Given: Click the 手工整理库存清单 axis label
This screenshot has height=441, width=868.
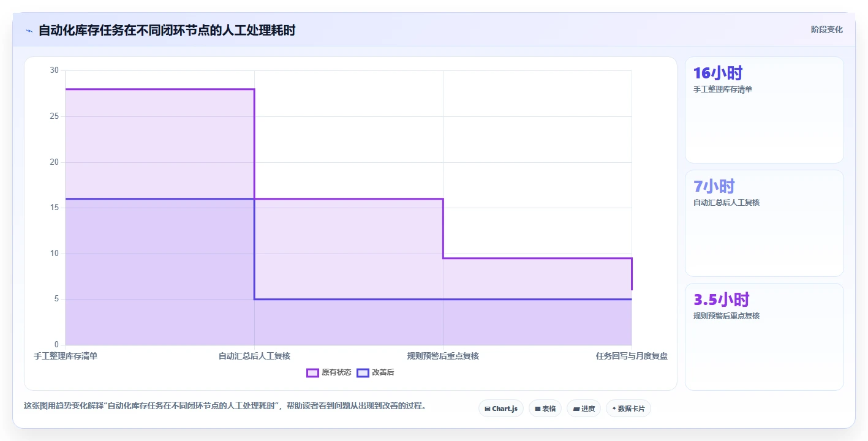Looking at the screenshot, I should tap(66, 356).
